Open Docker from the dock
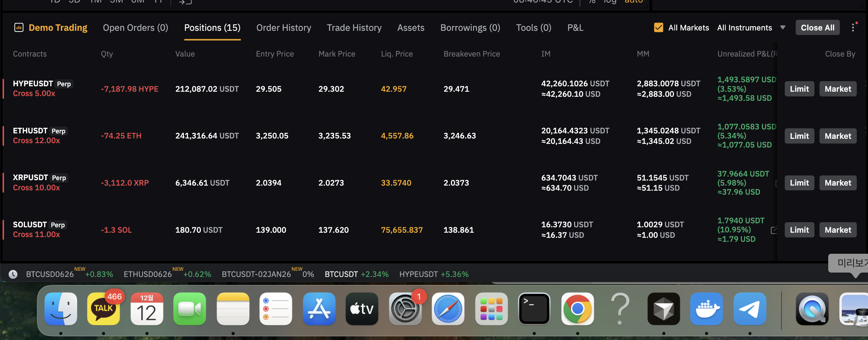Viewport: 868px width, 340px height. click(706, 309)
